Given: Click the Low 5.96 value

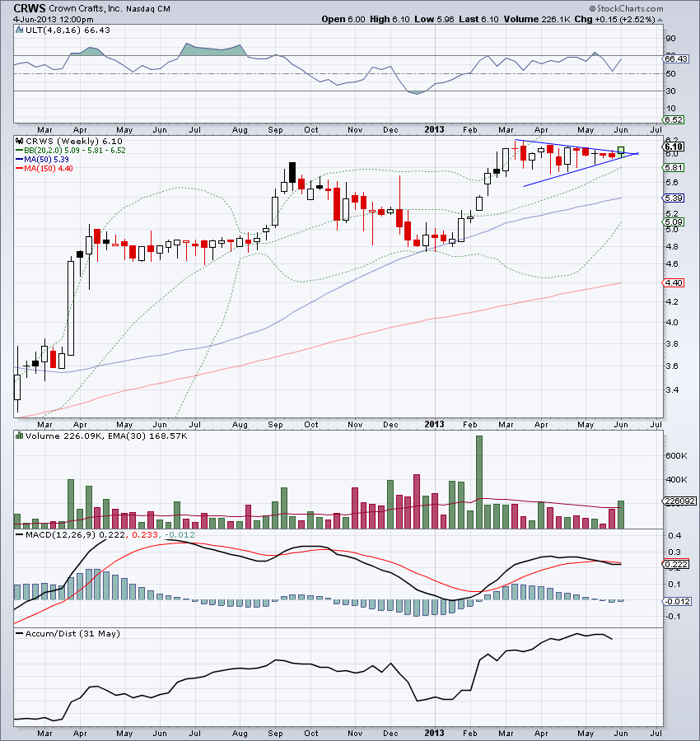Looking at the screenshot, I should 434,20.
